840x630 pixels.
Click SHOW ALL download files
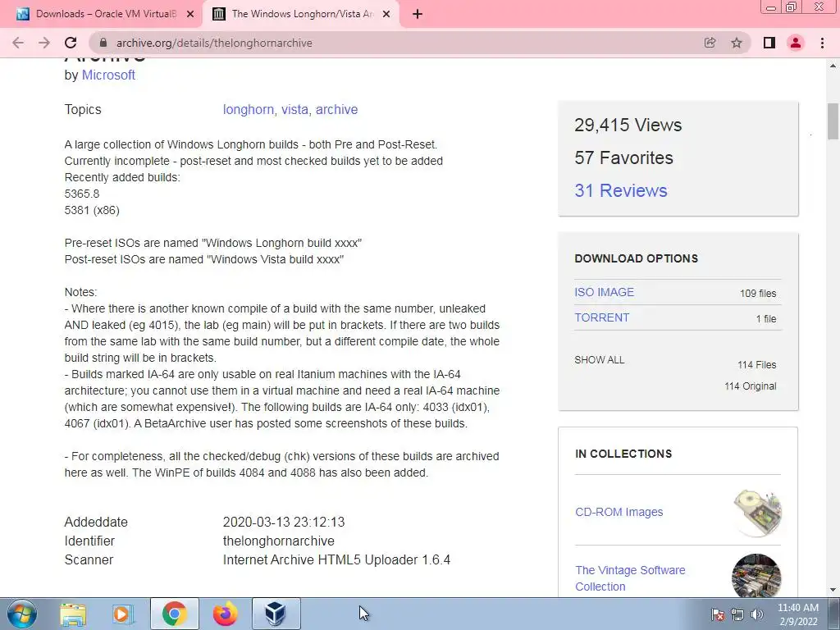tap(599, 360)
